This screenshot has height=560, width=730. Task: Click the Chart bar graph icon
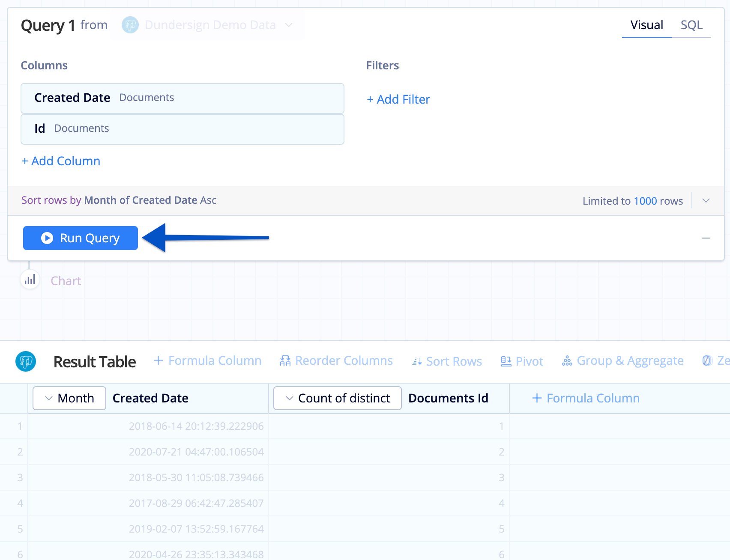[30, 280]
